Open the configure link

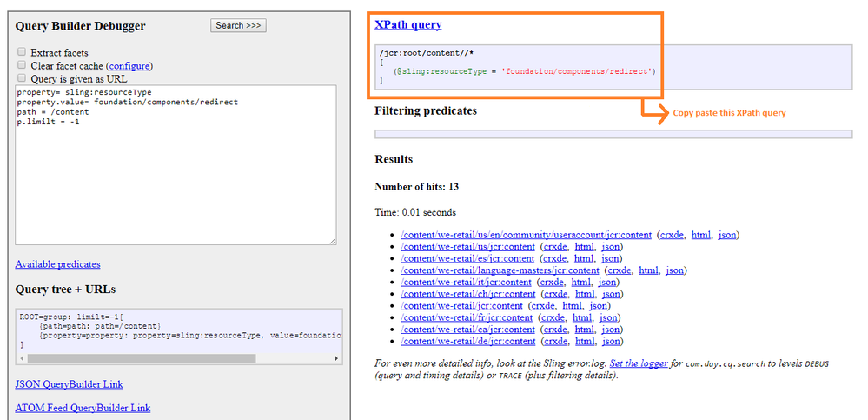[129, 66]
